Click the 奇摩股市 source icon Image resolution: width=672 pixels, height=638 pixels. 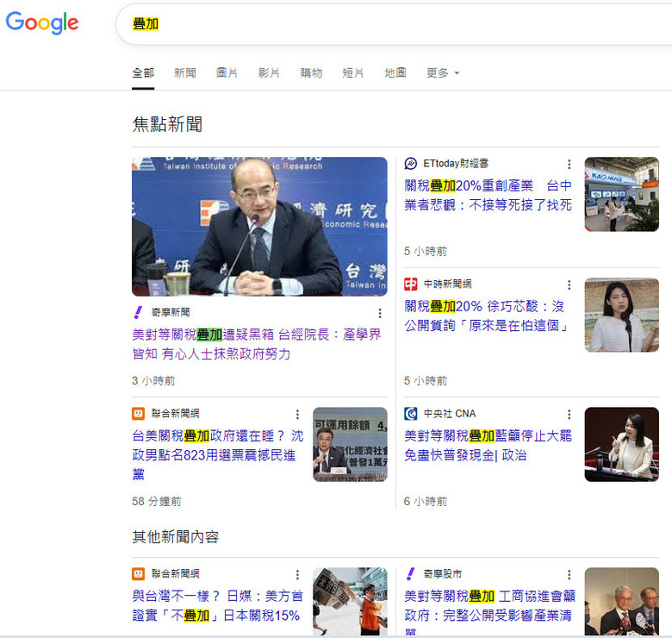[x=411, y=573]
